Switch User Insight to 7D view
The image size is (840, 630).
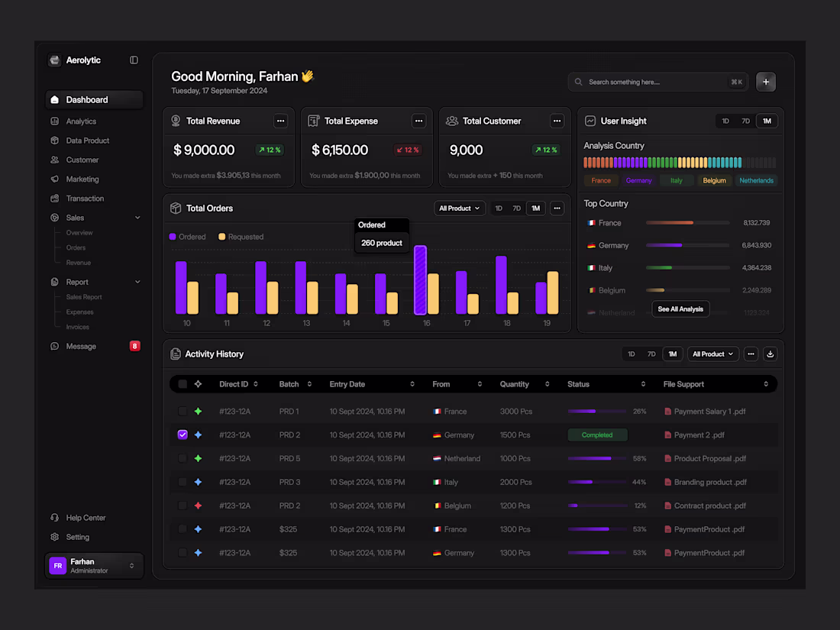coord(745,121)
